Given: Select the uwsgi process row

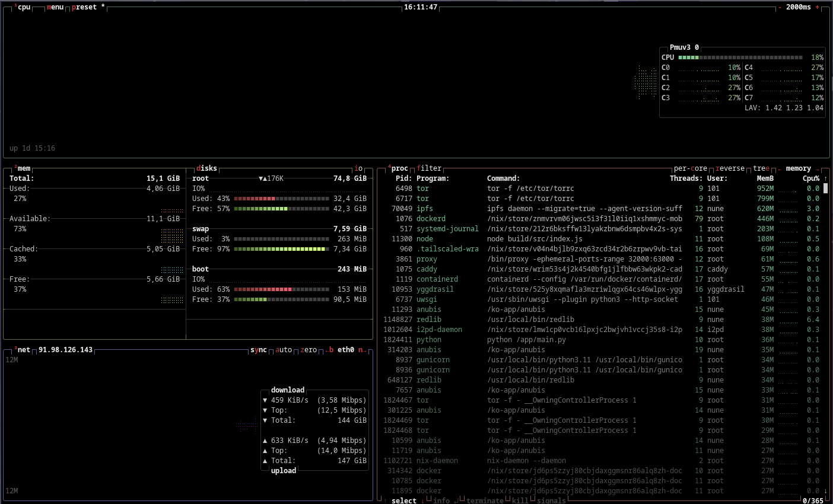Looking at the screenshot, I should point(602,299).
